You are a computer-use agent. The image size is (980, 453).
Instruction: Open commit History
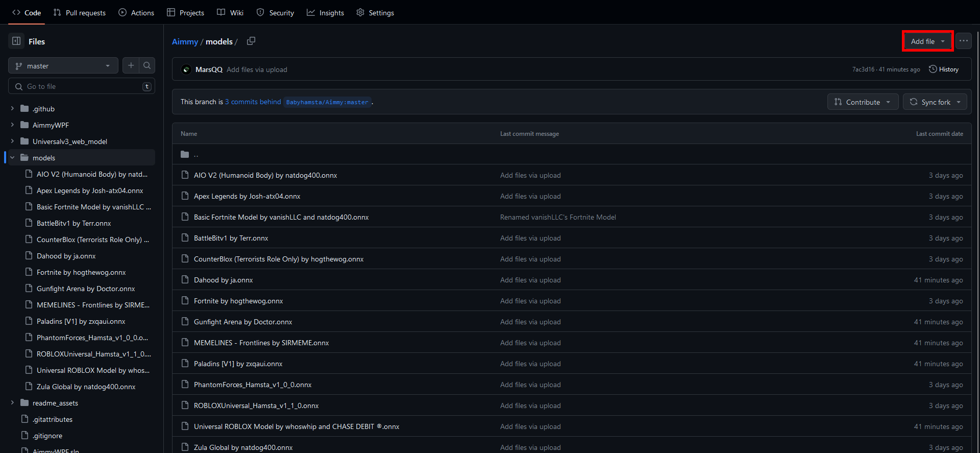pyautogui.click(x=944, y=69)
